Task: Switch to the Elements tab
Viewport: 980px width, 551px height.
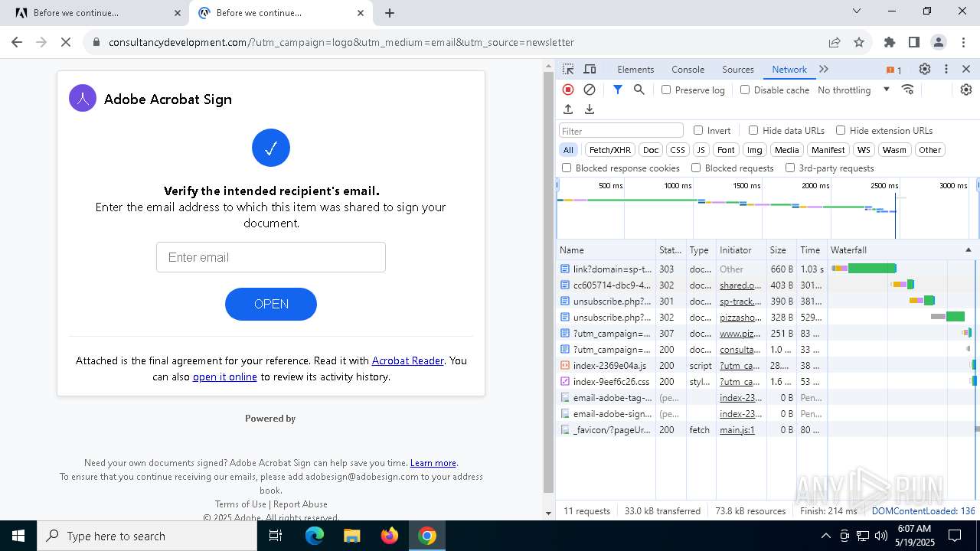Action: 635,69
